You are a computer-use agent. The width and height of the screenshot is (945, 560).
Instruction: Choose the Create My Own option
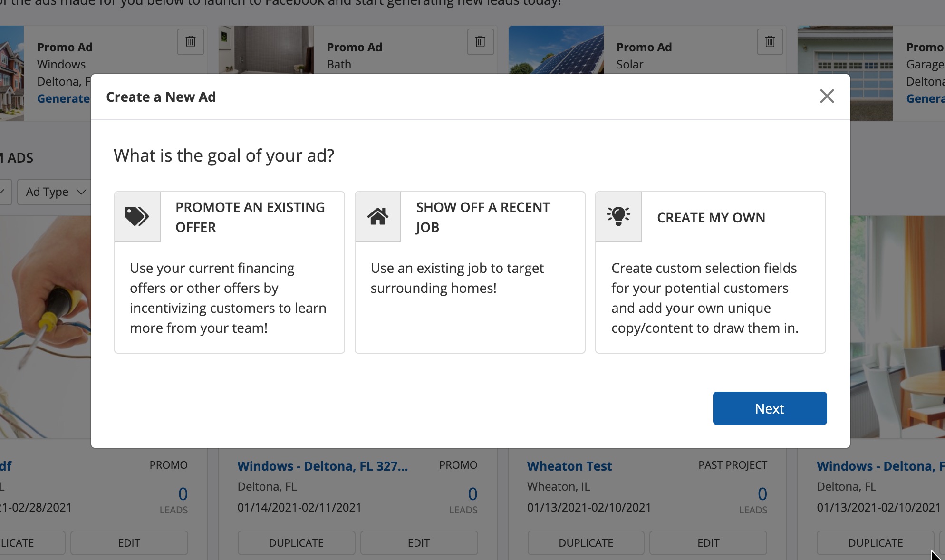coord(710,285)
